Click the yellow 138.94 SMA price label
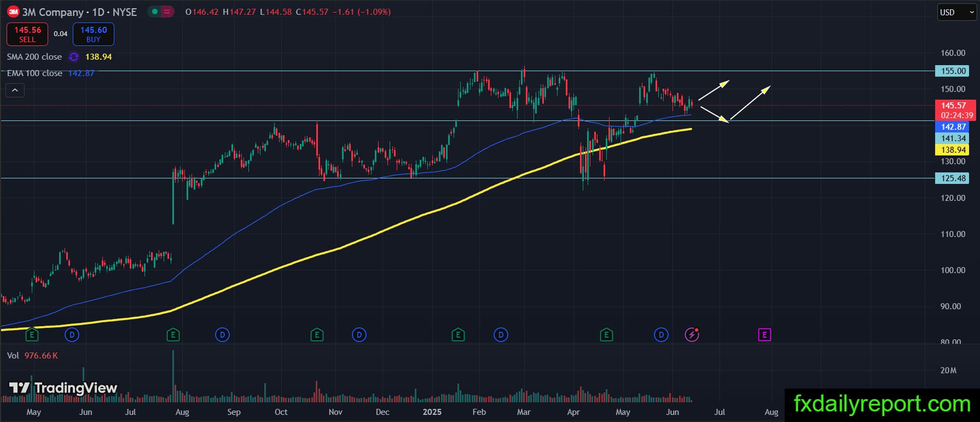The width and height of the screenshot is (980, 422). (x=953, y=150)
